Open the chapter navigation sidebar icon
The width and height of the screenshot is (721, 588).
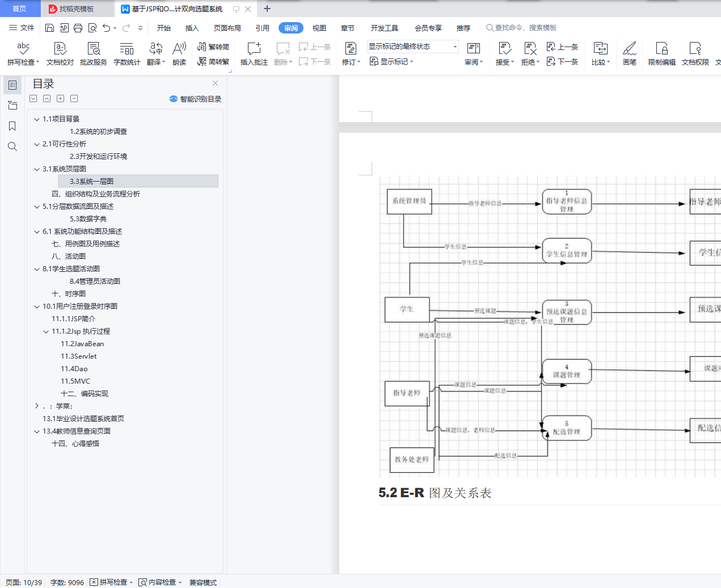[12, 106]
